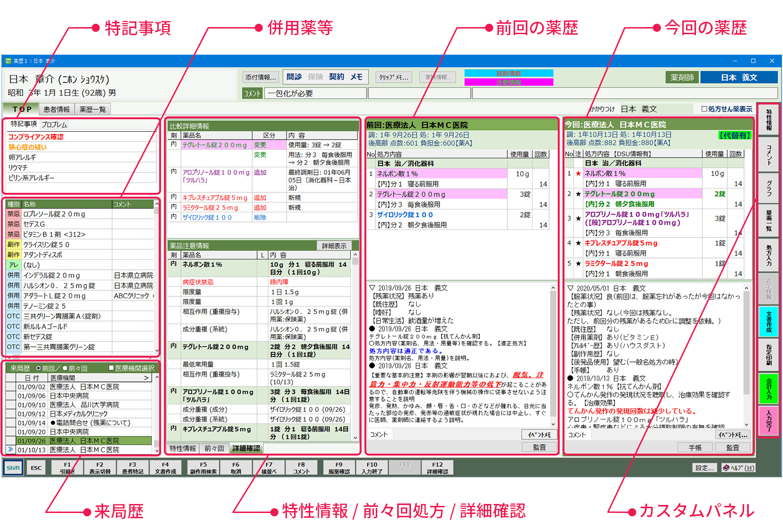
Task: Click 監査 under the 前回 history panel
Action: point(539,446)
